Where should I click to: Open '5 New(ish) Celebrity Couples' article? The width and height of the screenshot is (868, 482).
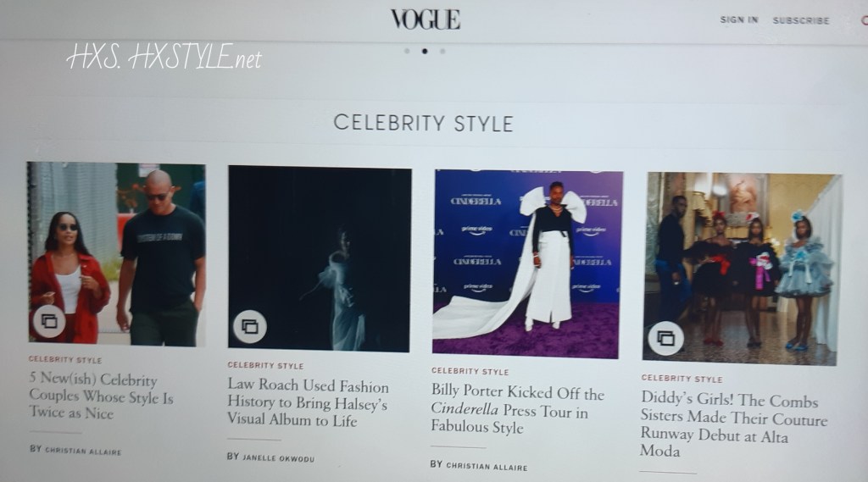pos(102,396)
